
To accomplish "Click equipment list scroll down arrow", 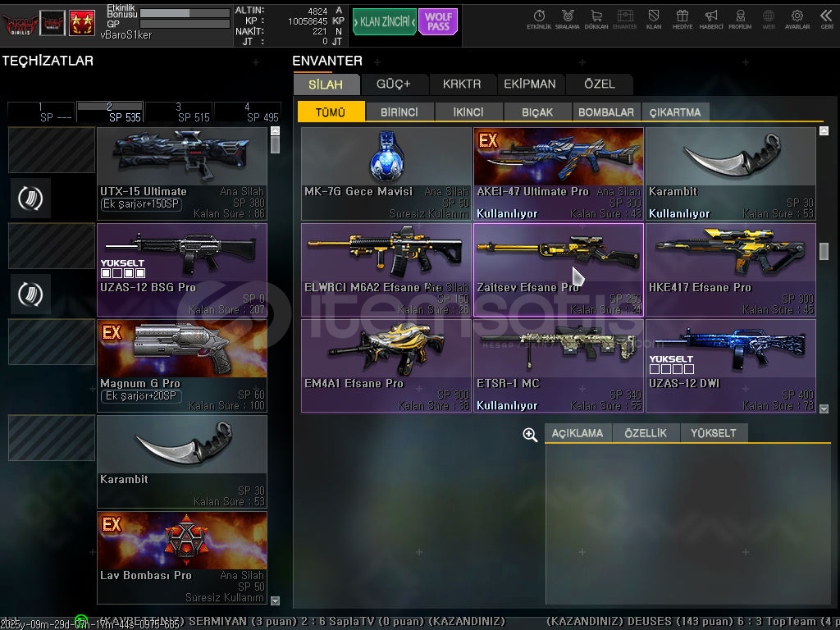I will pyautogui.click(x=276, y=600).
